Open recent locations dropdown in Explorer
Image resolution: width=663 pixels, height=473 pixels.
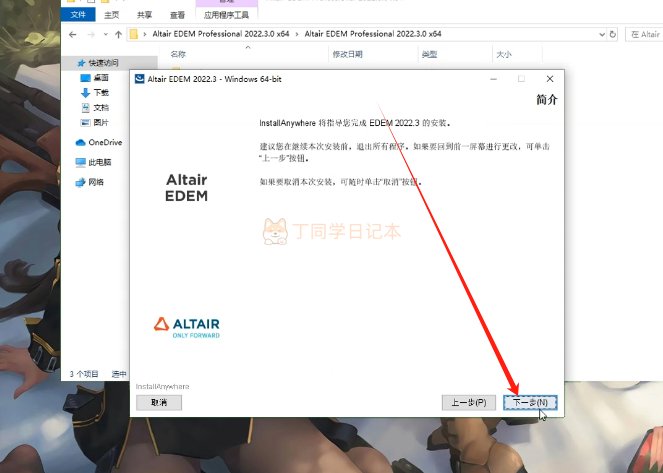106,35
